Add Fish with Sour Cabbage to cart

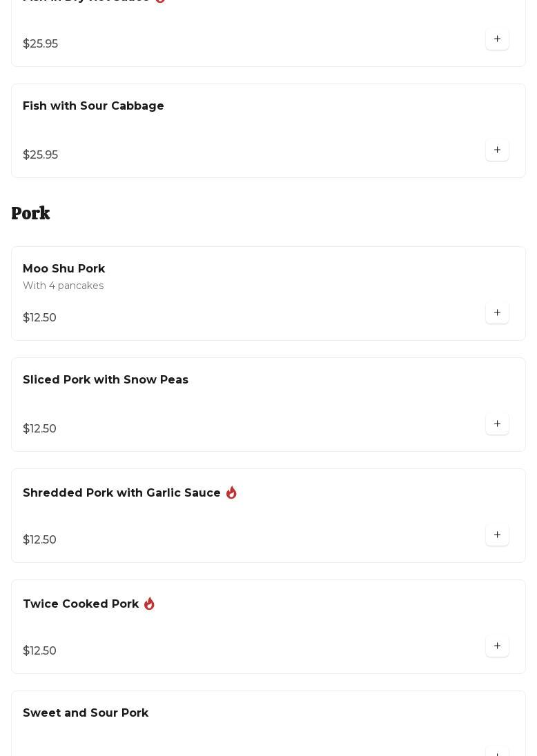[497, 150]
